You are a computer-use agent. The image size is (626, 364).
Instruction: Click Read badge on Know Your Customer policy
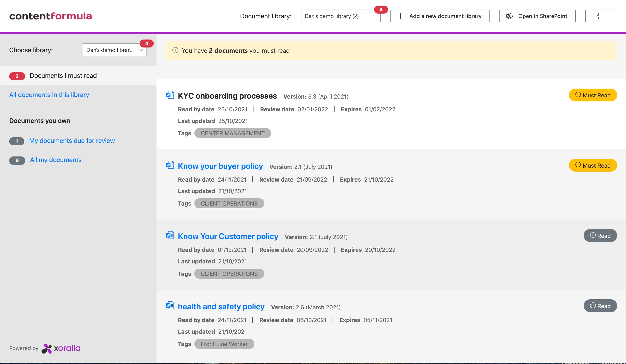pyautogui.click(x=600, y=236)
